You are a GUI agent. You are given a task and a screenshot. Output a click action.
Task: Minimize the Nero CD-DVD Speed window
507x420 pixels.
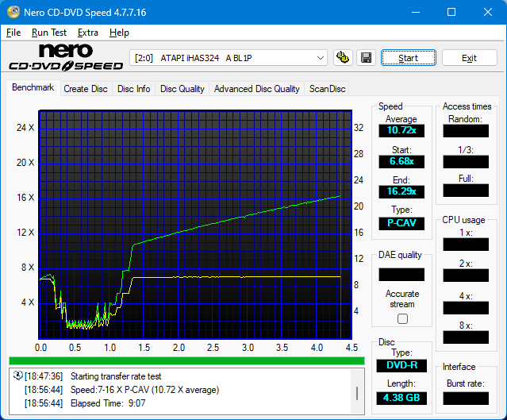click(416, 12)
